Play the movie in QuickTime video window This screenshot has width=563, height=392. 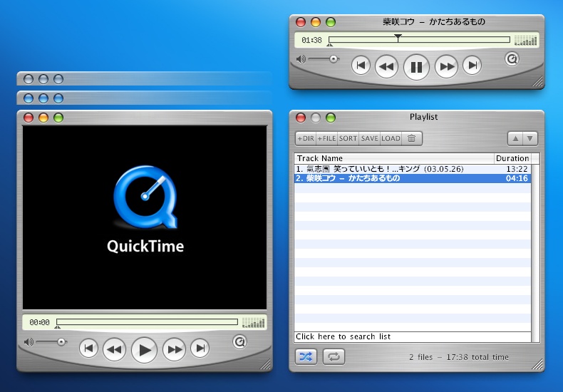145,350
